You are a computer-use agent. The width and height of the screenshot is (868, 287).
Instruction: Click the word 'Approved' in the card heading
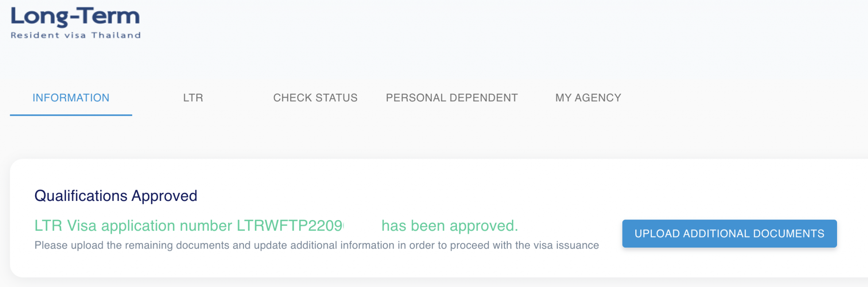click(164, 196)
